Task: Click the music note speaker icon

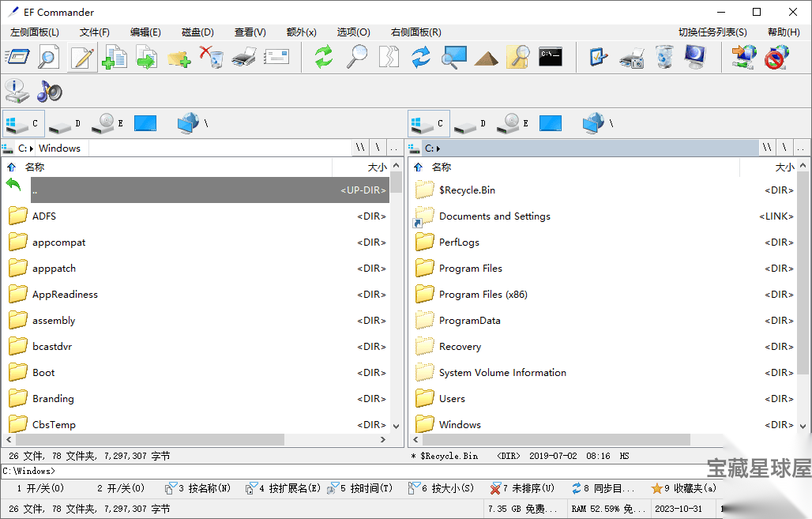Action: pyautogui.click(x=50, y=91)
